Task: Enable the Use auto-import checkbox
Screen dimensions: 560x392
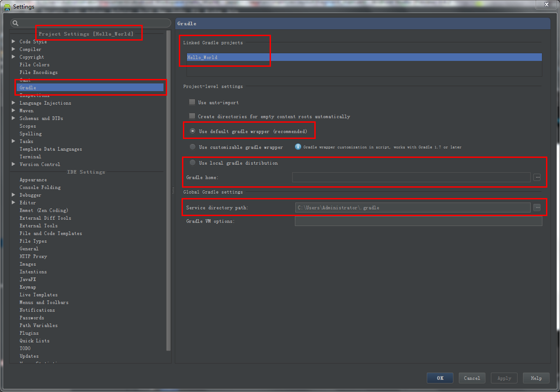Action: [192, 101]
